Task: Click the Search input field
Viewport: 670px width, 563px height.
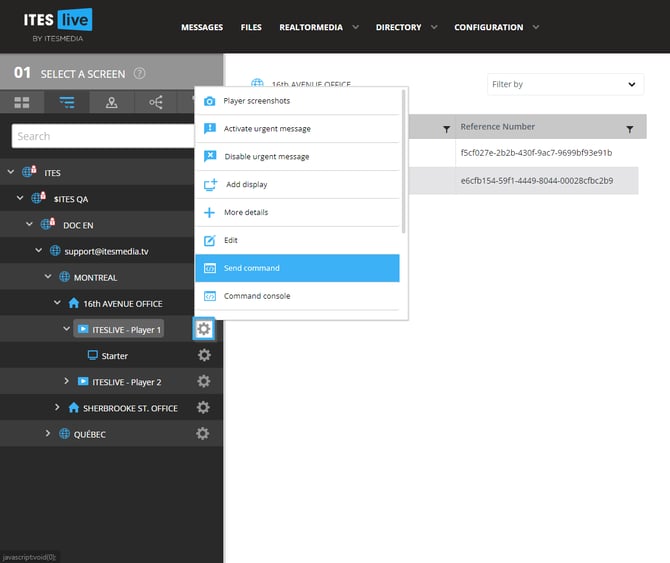Action: (100, 136)
